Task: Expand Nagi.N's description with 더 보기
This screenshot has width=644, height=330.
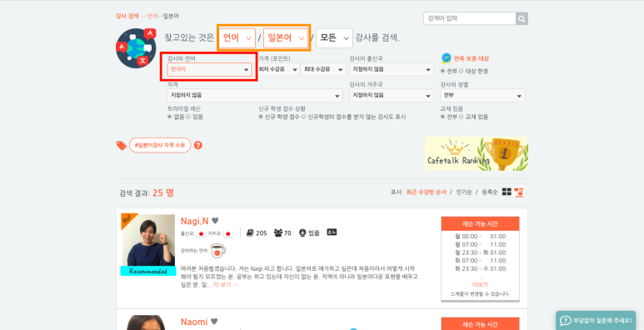Action: point(226,284)
